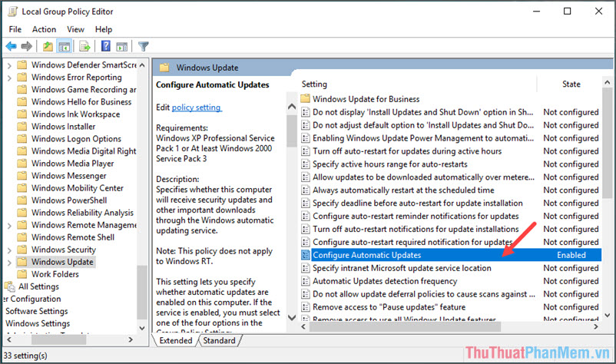This screenshot has height=364, width=616.
Task: Select Windows Update in the tree
Action: (x=62, y=262)
